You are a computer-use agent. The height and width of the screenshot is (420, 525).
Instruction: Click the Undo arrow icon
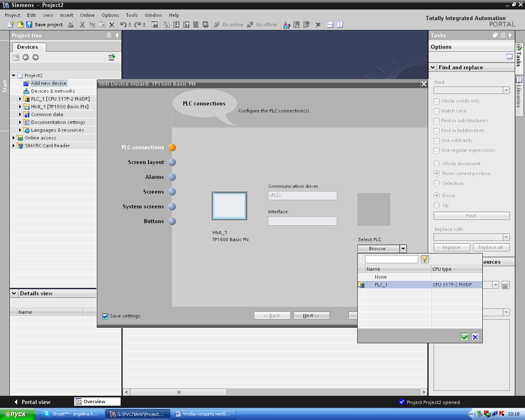pyautogui.click(x=123, y=25)
